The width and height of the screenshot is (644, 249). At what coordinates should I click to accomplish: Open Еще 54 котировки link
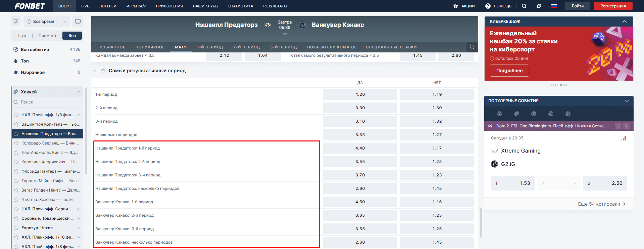coord(601,204)
